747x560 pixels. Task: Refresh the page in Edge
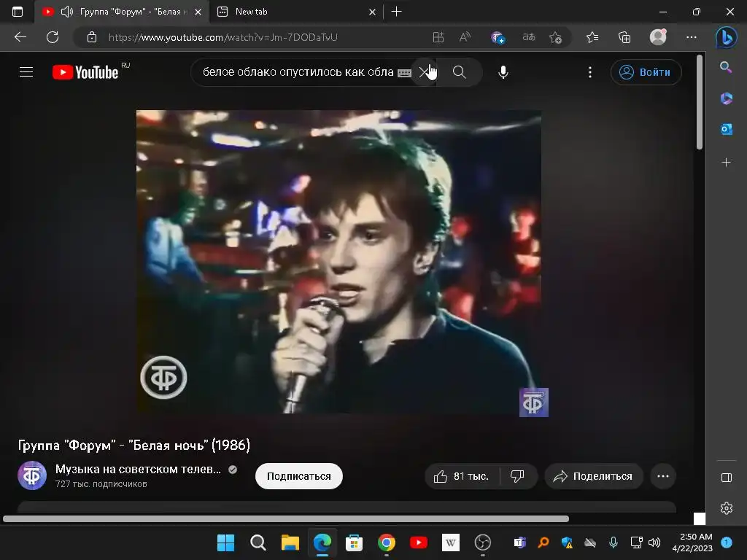(53, 37)
